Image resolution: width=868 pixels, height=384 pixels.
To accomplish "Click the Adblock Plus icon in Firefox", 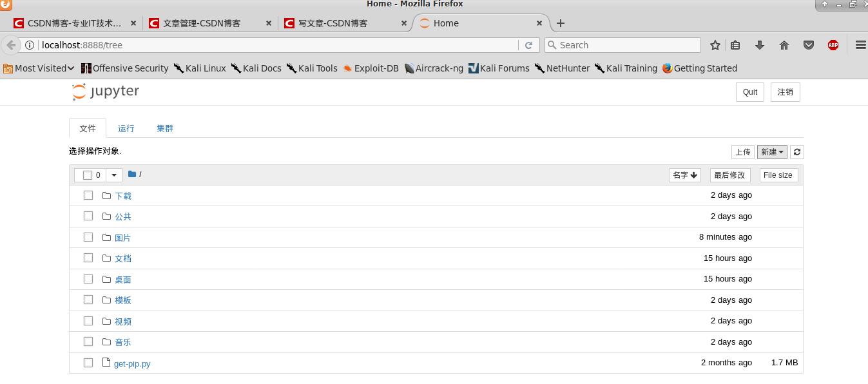I will point(833,45).
